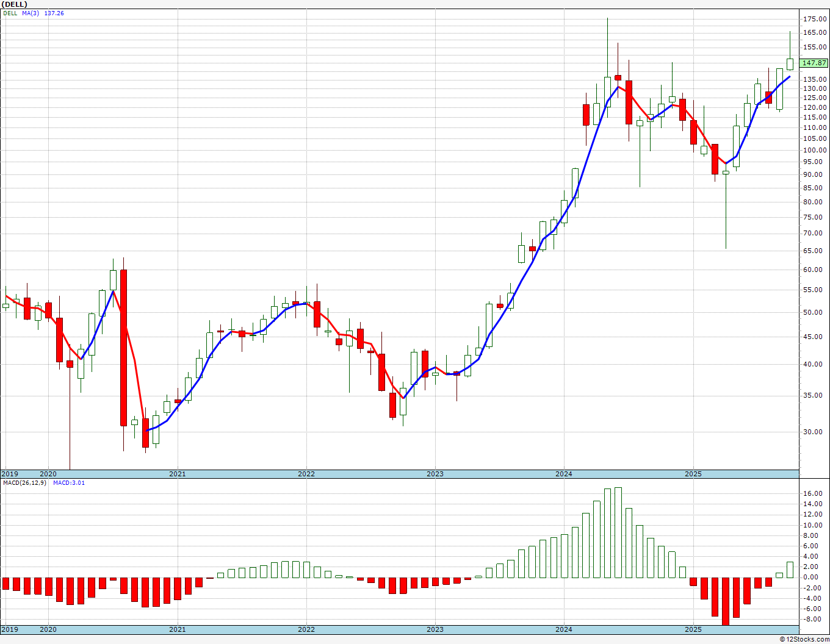The width and height of the screenshot is (830, 644).
Task: Click the MA(3) indicator label
Action: coord(31,13)
